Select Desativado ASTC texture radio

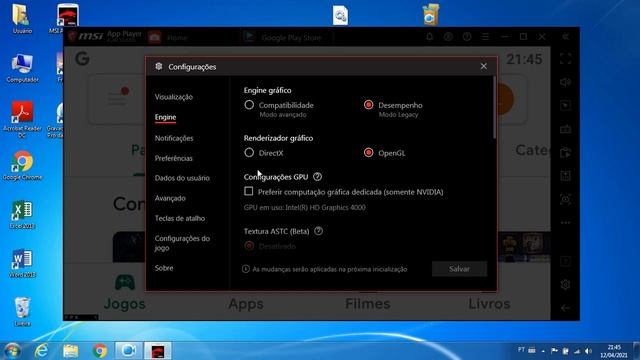(249, 246)
